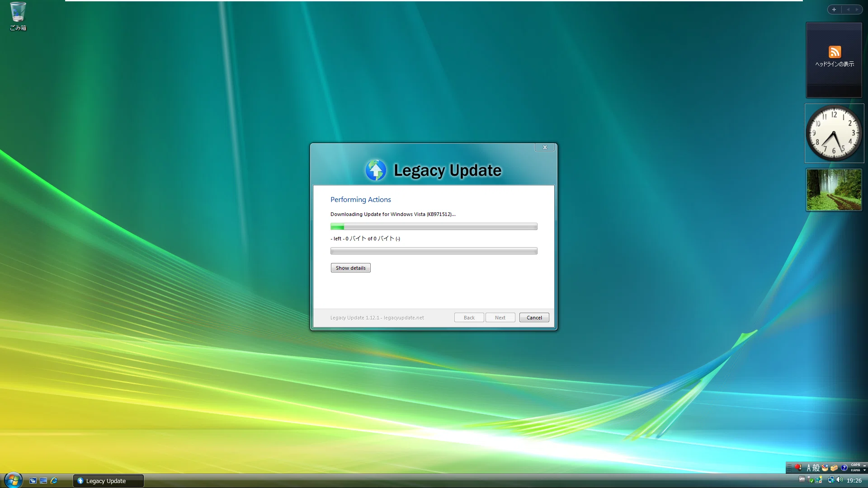Go to the previous sidebar gadget page
This screenshot has width=868, height=488.
(x=848, y=9)
